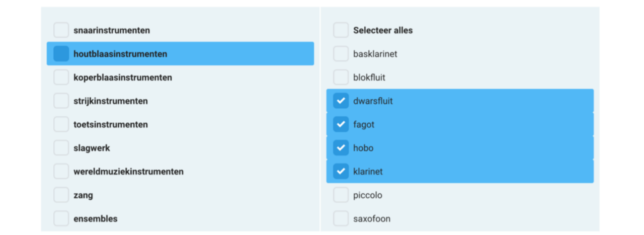
Task: Toggle the houtblaasinstrumenten category checkbox
Action: [x=61, y=54]
